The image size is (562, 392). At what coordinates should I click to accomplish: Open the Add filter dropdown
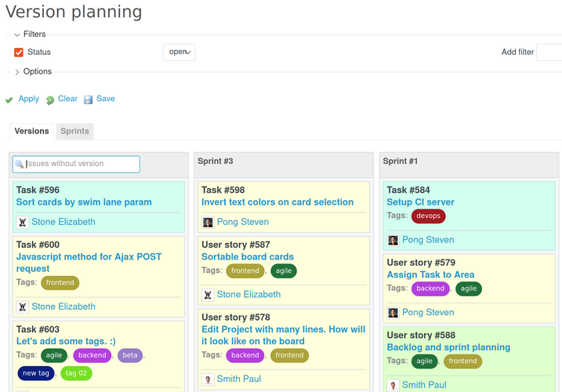tap(549, 53)
